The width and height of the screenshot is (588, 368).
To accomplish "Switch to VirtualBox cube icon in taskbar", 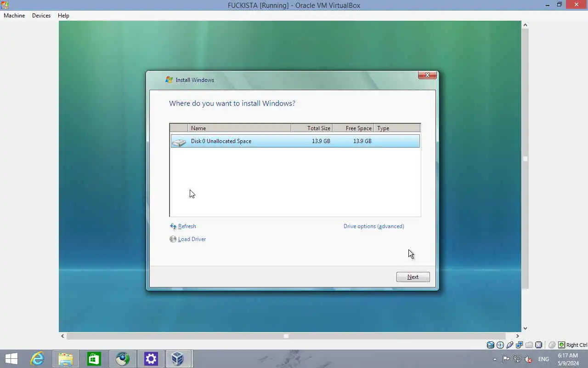I will coord(178,359).
